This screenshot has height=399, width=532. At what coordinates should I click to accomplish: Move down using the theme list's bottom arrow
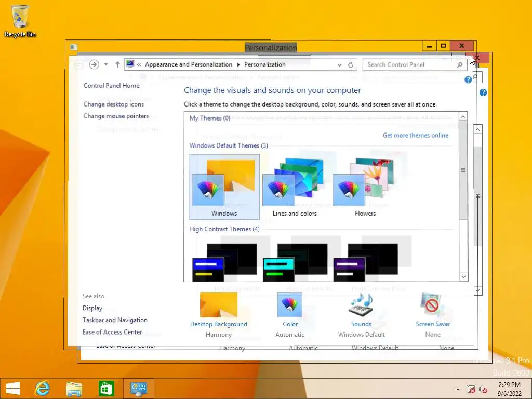coord(463,277)
